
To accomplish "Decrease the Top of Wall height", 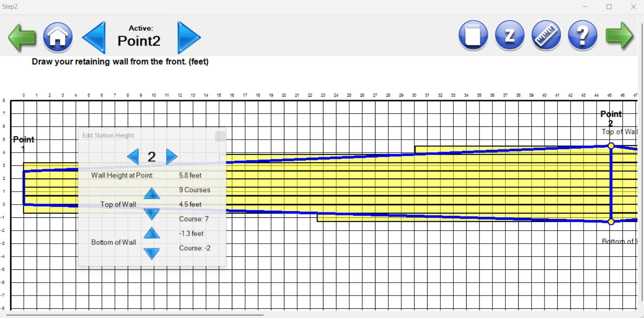I will click(x=152, y=213).
